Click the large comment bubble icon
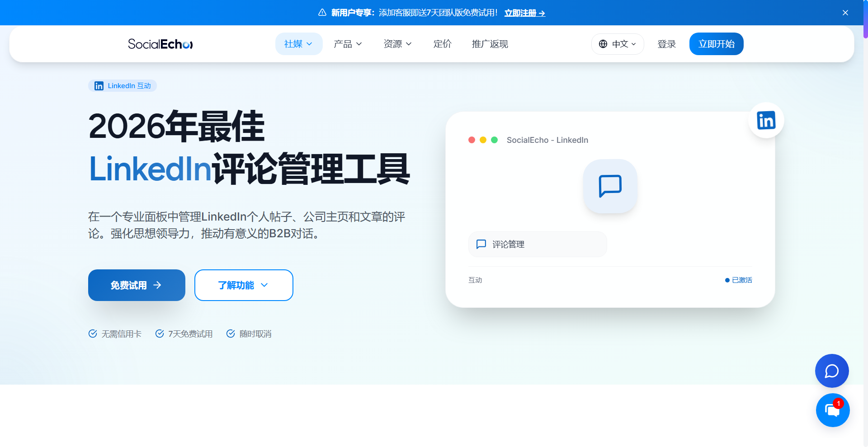This screenshot has height=447, width=868. pyautogui.click(x=610, y=186)
